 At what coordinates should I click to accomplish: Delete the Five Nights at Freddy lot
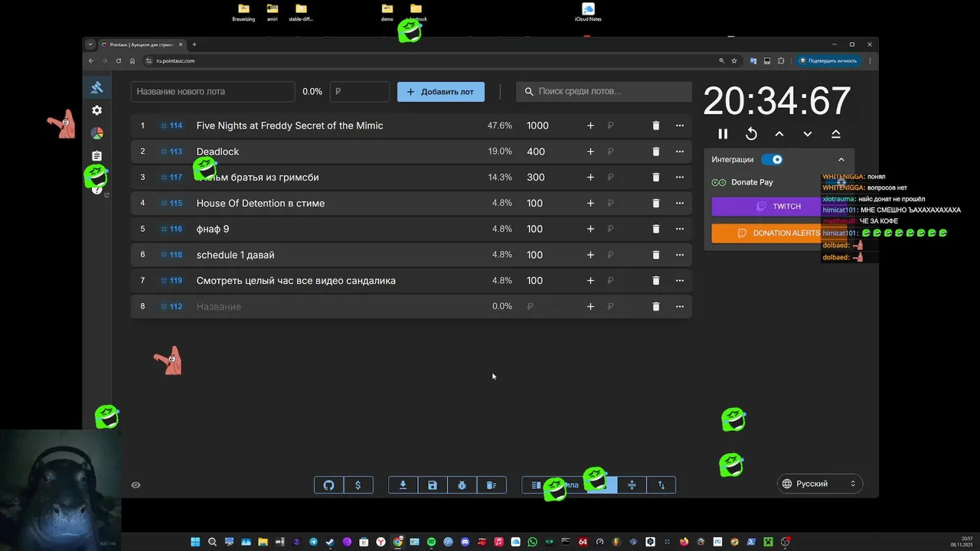[656, 126]
